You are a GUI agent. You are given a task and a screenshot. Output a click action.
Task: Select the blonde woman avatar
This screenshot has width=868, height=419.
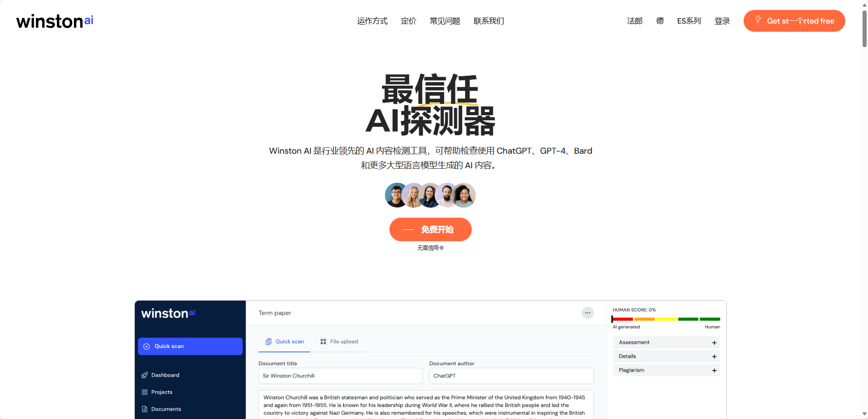click(x=413, y=195)
